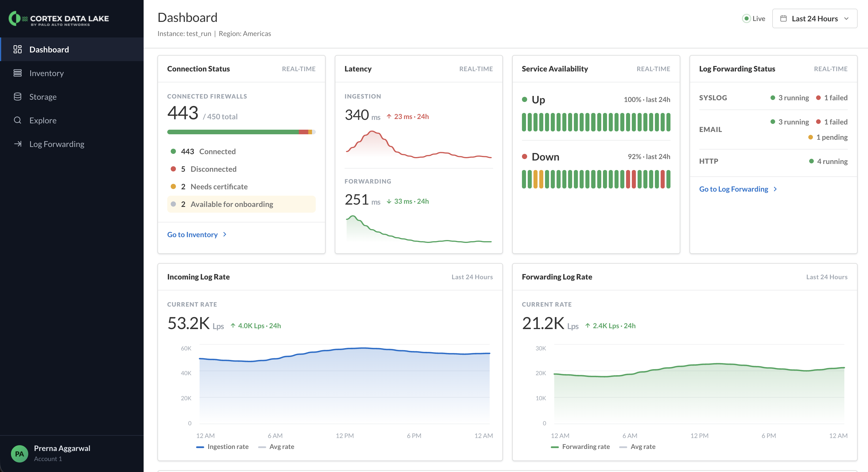Expand the time range dropdown chevron
The width and height of the screenshot is (868, 472).
tap(846, 18)
